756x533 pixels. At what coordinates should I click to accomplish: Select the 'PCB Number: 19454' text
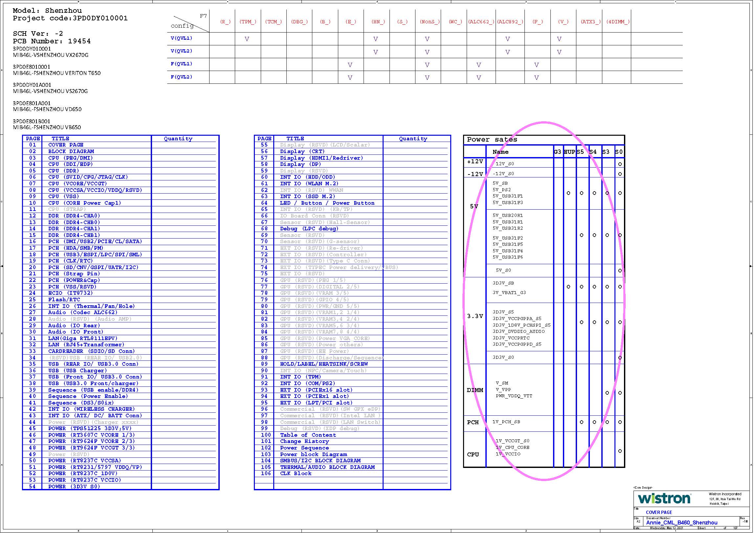pos(52,41)
